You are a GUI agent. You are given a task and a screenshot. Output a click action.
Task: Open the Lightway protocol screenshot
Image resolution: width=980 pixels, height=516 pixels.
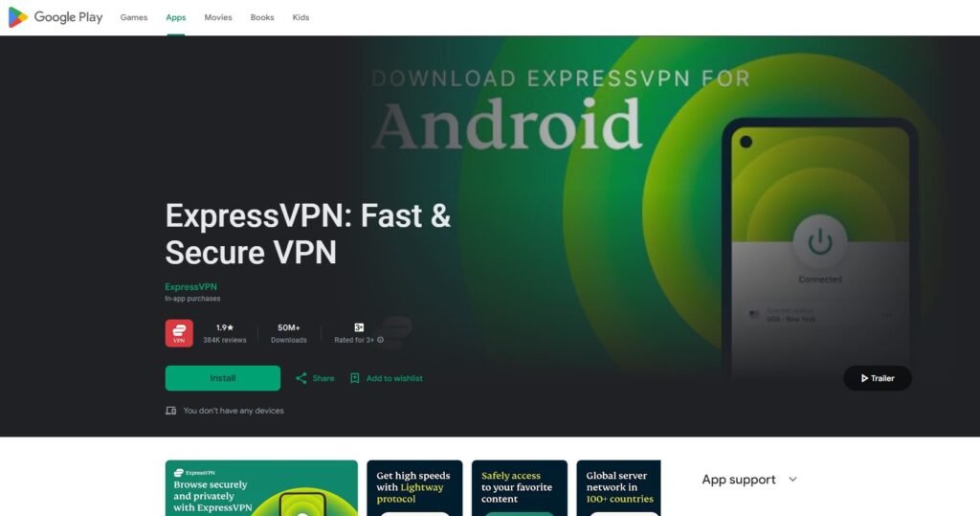414,488
